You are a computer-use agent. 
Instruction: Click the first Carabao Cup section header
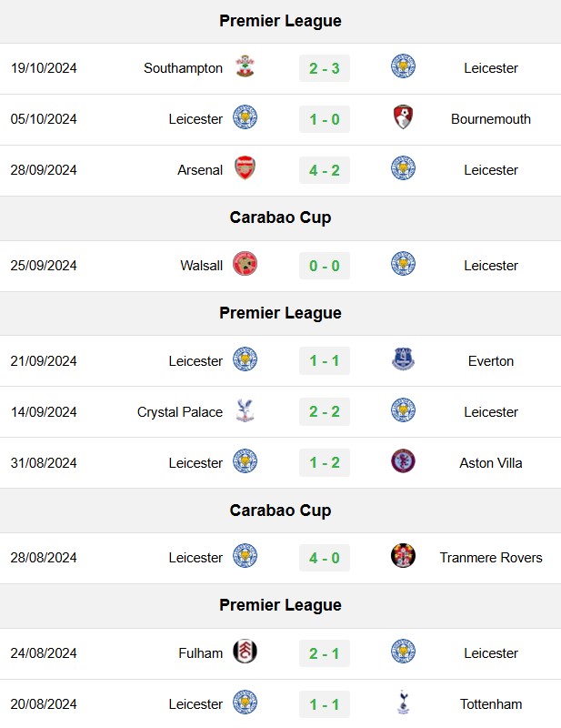click(x=280, y=217)
